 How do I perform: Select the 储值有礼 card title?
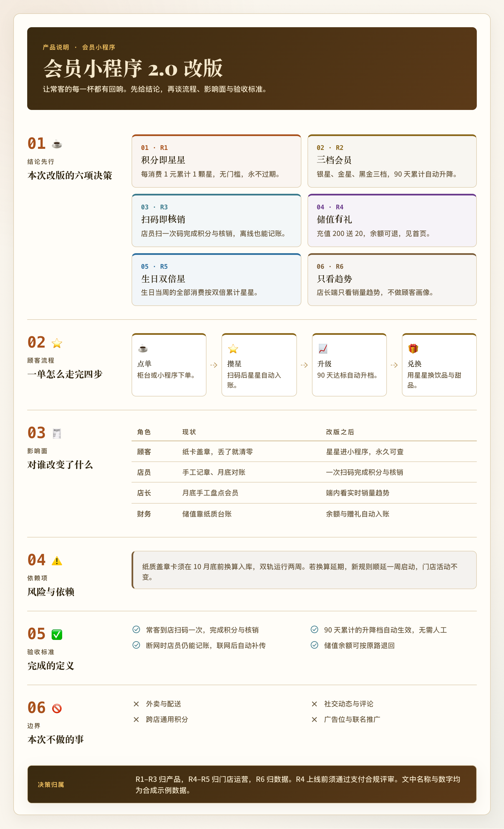(334, 220)
